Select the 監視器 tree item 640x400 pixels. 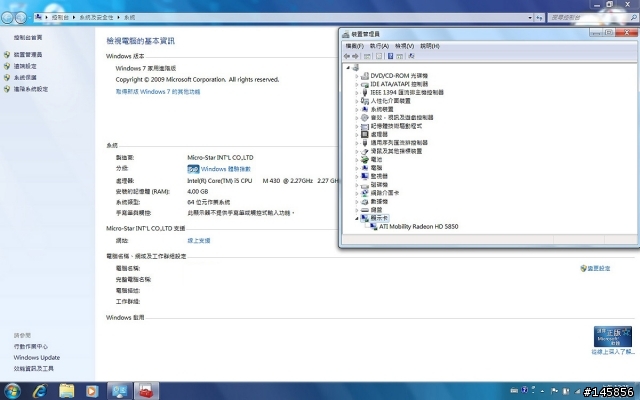tap(379, 176)
